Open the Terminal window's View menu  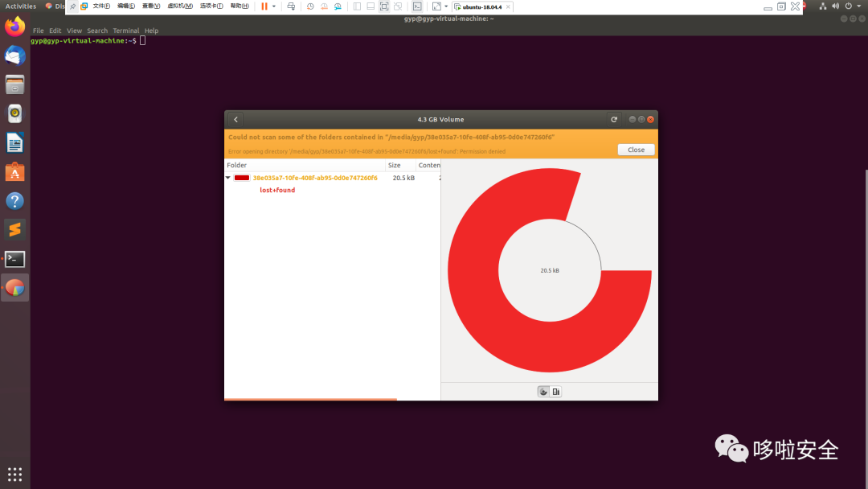pos(74,31)
